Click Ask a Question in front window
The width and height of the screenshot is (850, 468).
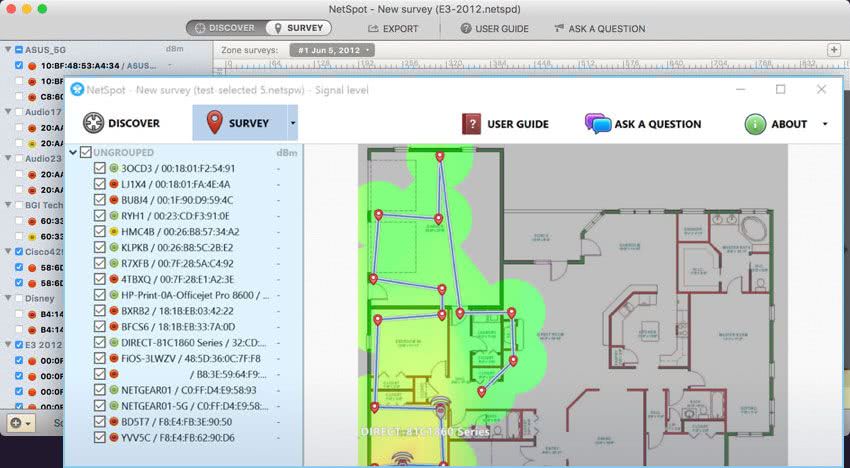tap(643, 124)
